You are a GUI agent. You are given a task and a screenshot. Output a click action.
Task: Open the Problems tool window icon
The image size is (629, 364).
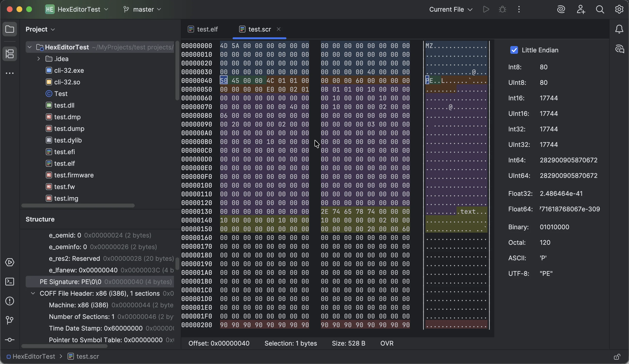point(10,301)
